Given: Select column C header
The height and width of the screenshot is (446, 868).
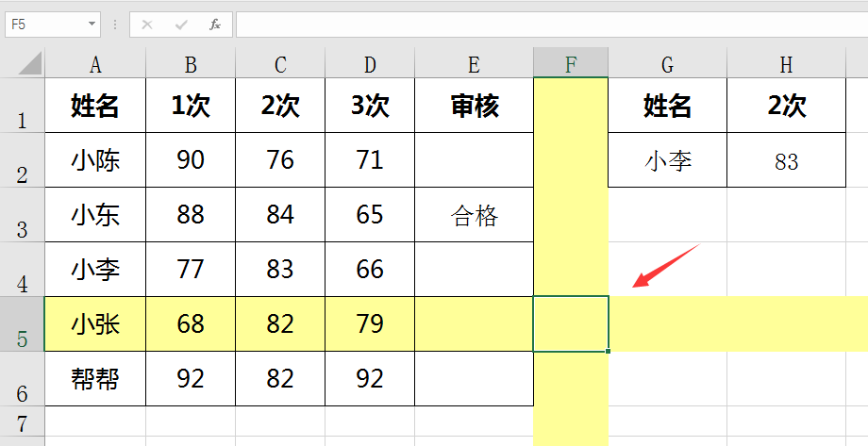Looking at the screenshot, I should pyautogui.click(x=280, y=63).
